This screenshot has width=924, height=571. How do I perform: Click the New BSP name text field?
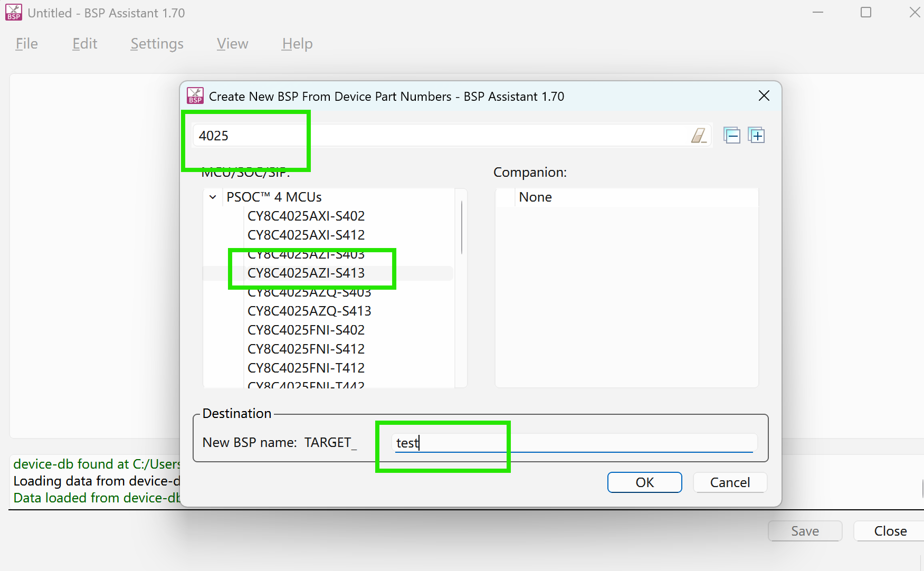click(575, 442)
